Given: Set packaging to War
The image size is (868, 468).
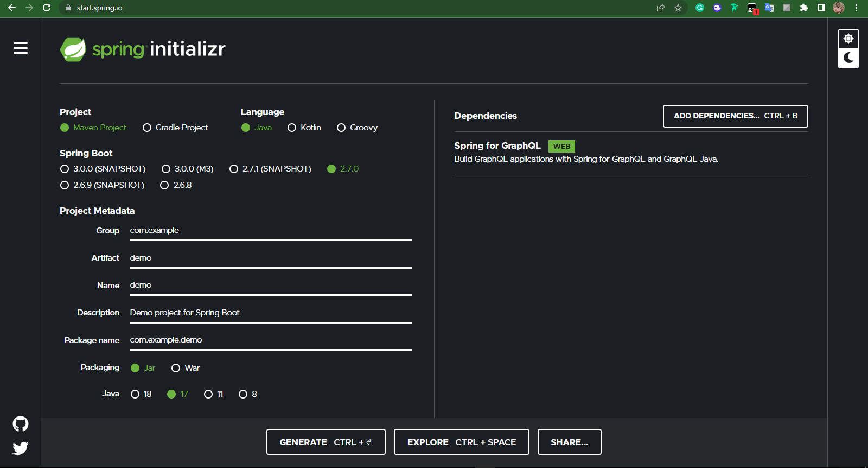Looking at the screenshot, I should tap(176, 368).
